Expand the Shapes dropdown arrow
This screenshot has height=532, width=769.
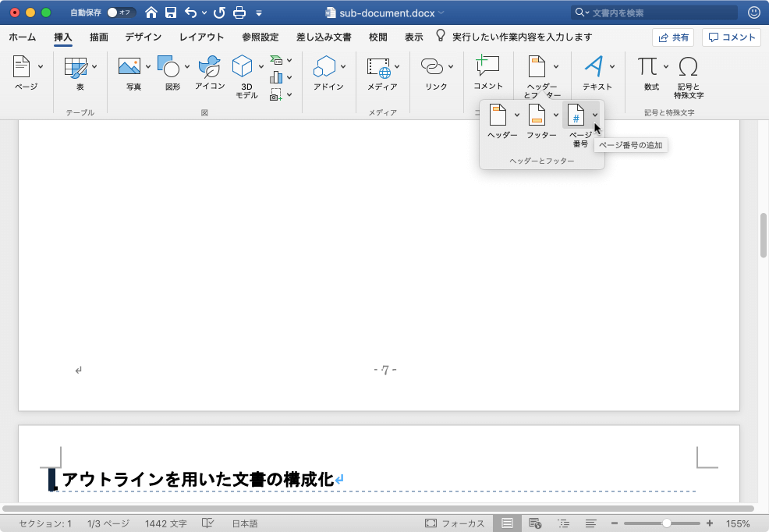187,66
